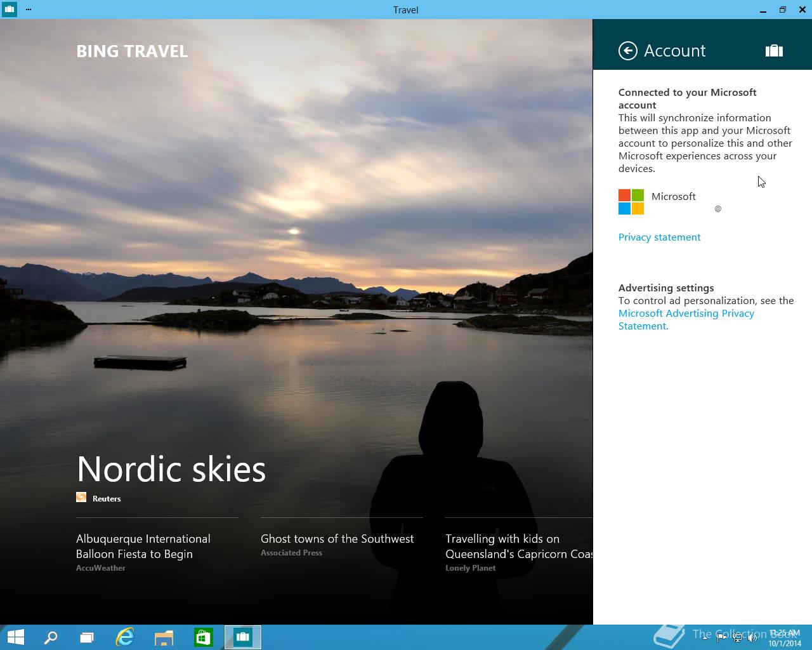Go back from the Account panel
The height and width of the screenshot is (650, 812).
coord(628,51)
